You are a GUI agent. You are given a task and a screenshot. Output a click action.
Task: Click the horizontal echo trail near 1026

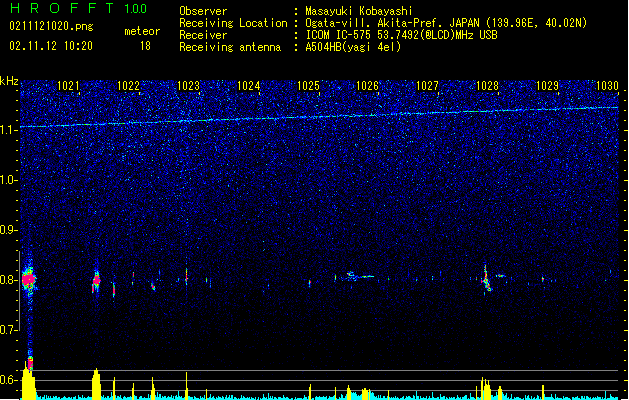click(359, 276)
